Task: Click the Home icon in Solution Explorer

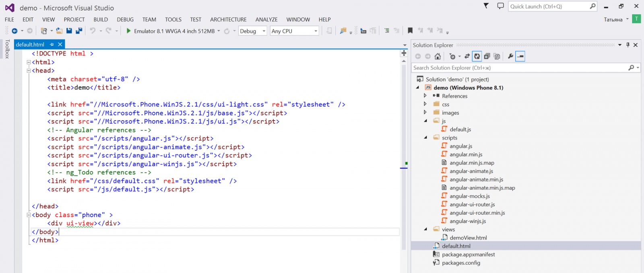Action: [x=438, y=56]
